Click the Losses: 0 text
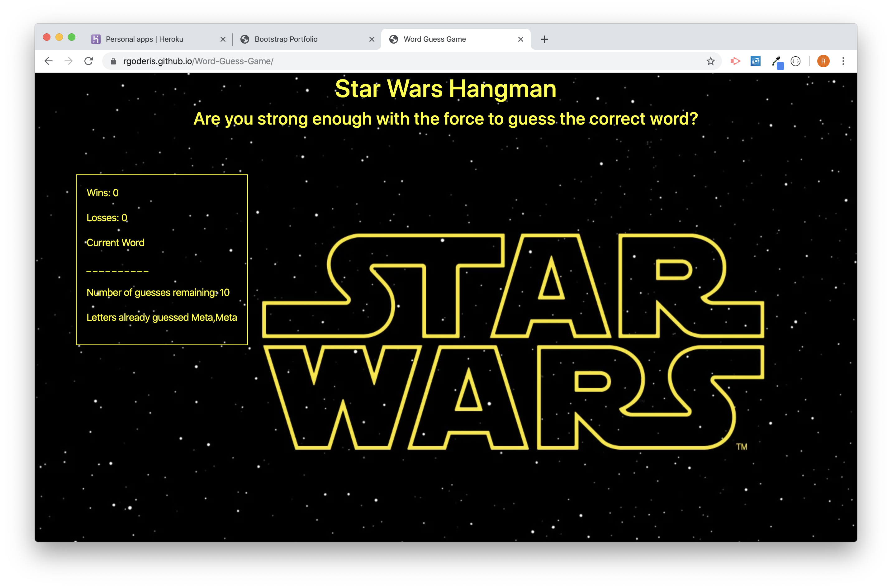 tap(107, 218)
